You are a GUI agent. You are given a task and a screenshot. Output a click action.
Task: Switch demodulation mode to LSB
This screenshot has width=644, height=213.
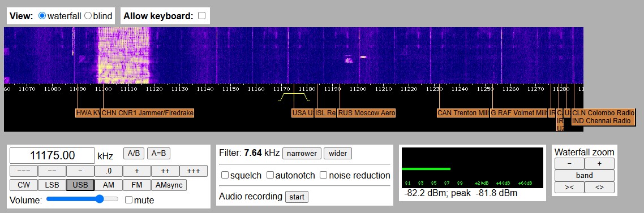52,185
